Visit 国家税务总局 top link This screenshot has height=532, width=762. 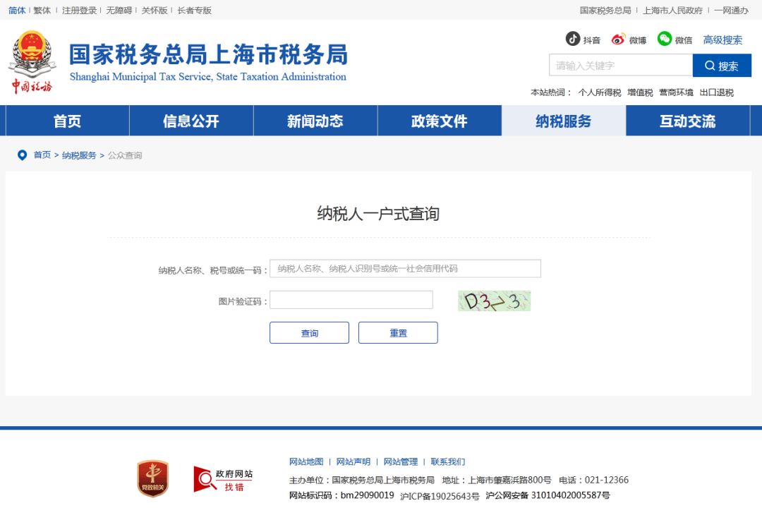pyautogui.click(x=605, y=10)
